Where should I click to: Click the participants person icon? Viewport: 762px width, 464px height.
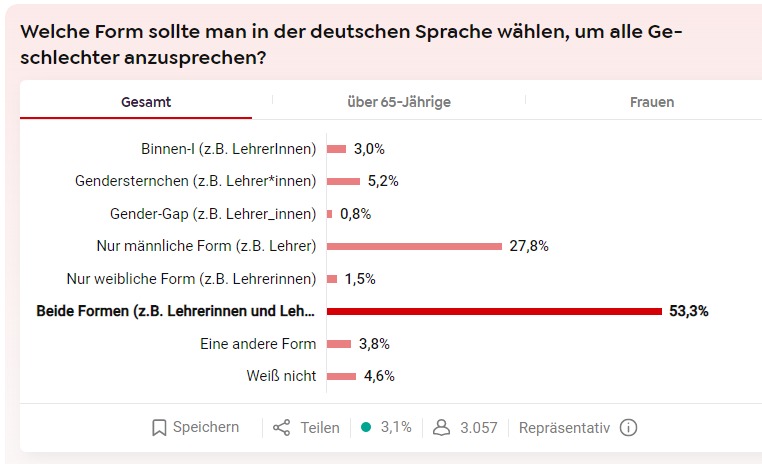tap(441, 427)
